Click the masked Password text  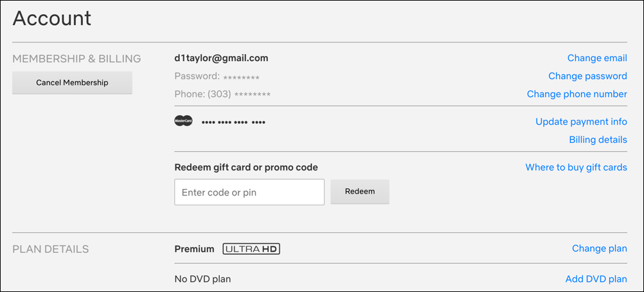pyautogui.click(x=217, y=77)
